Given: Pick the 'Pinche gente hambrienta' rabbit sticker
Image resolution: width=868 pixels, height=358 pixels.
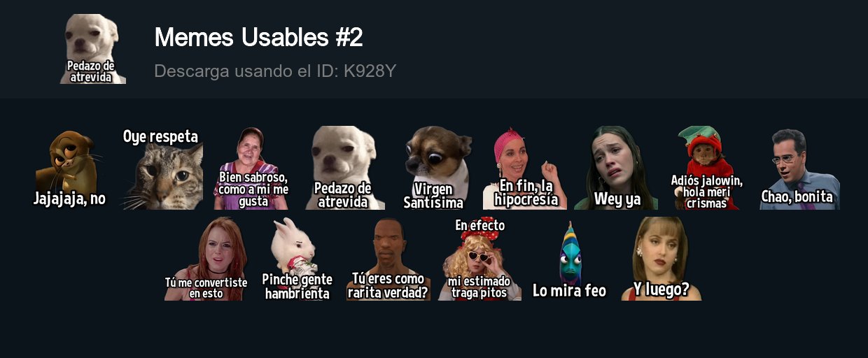Looking at the screenshot, I should tap(297, 259).
